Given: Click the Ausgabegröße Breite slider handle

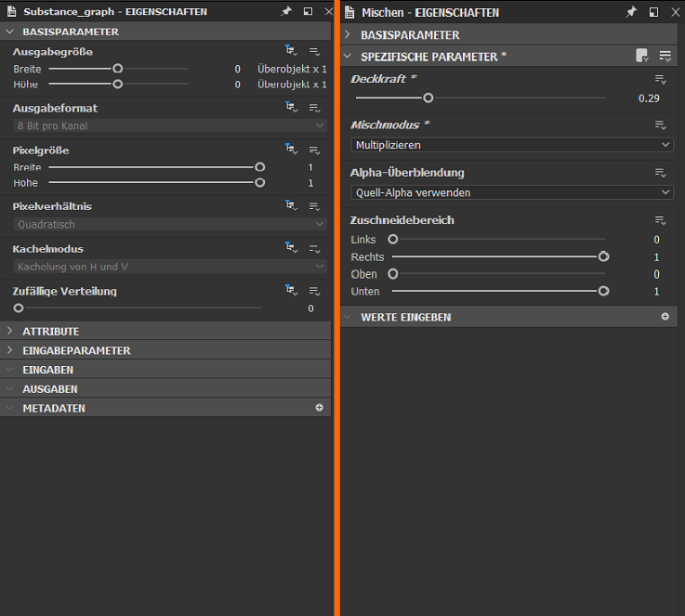Looking at the screenshot, I should (x=117, y=69).
